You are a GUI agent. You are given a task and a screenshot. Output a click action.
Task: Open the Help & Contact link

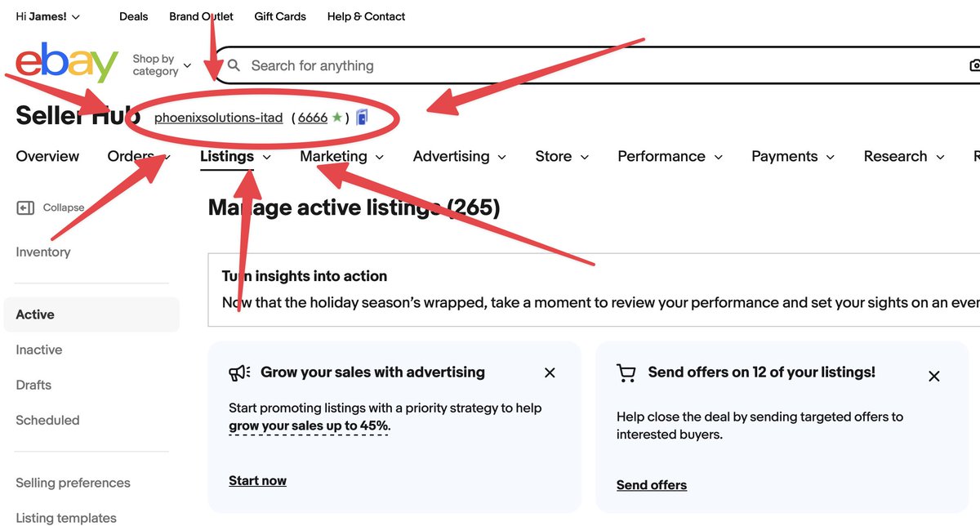pyautogui.click(x=366, y=16)
